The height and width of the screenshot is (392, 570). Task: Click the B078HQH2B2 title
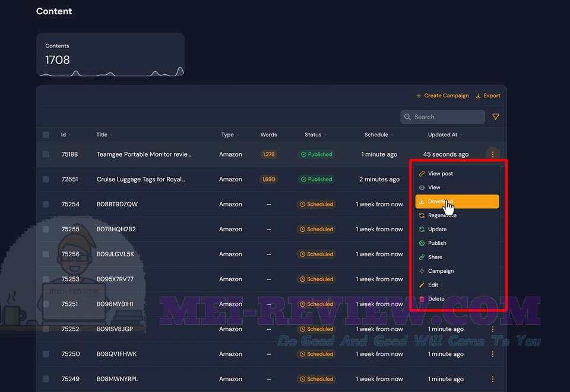(x=116, y=230)
